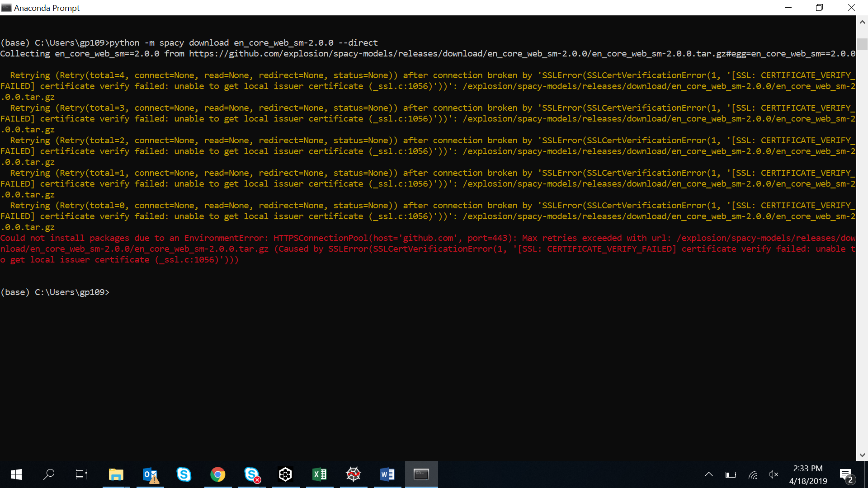Image resolution: width=868 pixels, height=488 pixels.
Task: Click the 'Retry(total=0' warning line
Action: 428,216
